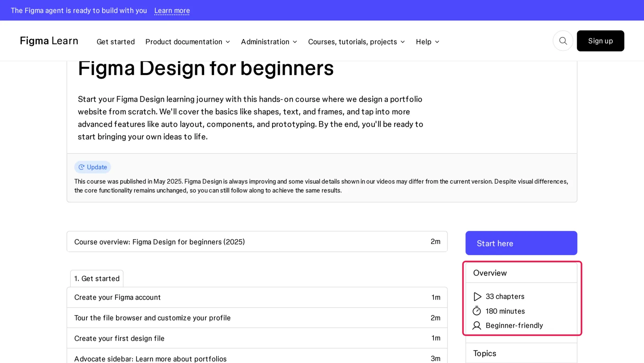644x363 pixels.
Task: Open the search magnifier icon
Action: 563,41
